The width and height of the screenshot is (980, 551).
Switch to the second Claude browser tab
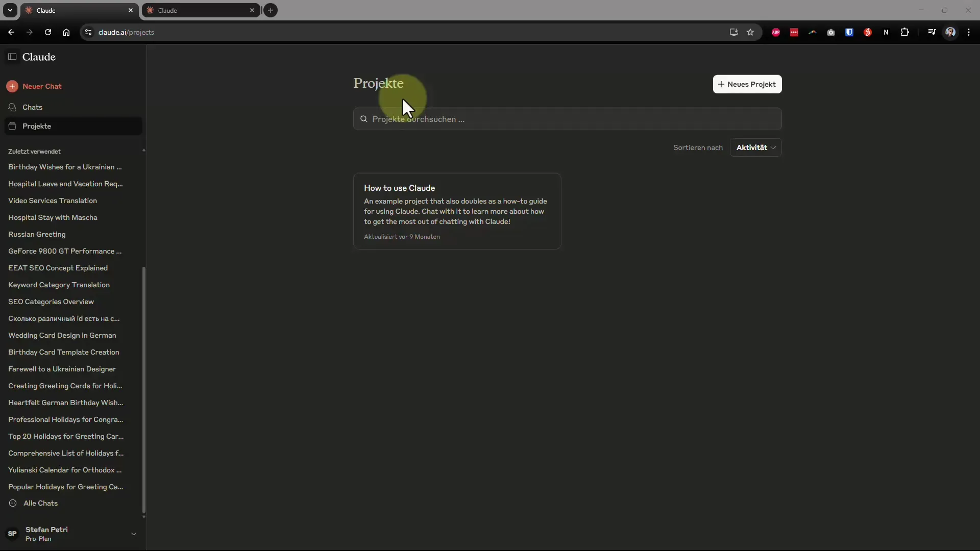pyautogui.click(x=200, y=10)
